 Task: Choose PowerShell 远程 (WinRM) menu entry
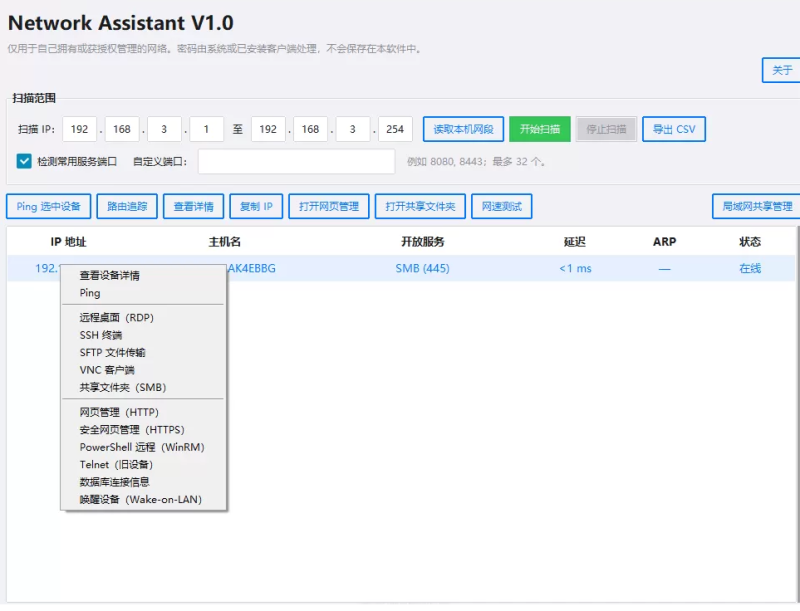143,447
